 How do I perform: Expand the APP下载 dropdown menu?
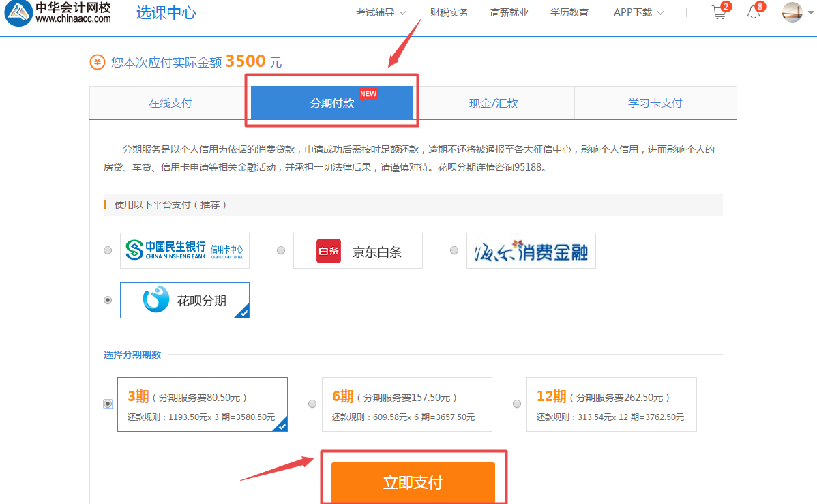pyautogui.click(x=638, y=12)
